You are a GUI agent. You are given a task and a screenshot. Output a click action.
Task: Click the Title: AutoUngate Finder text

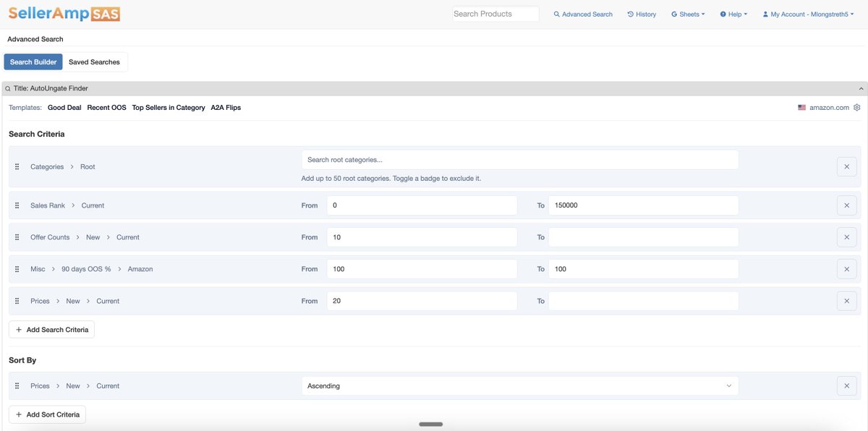pyautogui.click(x=51, y=88)
